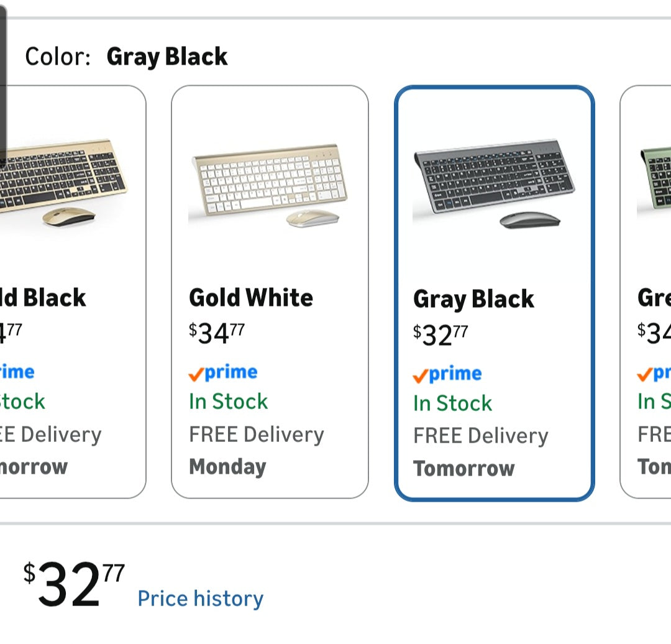Click the Gray Black keyboard product image
671x644 pixels.
click(x=494, y=186)
